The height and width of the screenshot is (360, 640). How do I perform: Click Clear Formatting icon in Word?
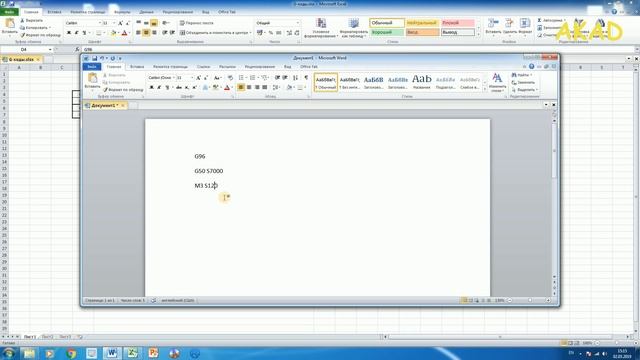(230, 78)
